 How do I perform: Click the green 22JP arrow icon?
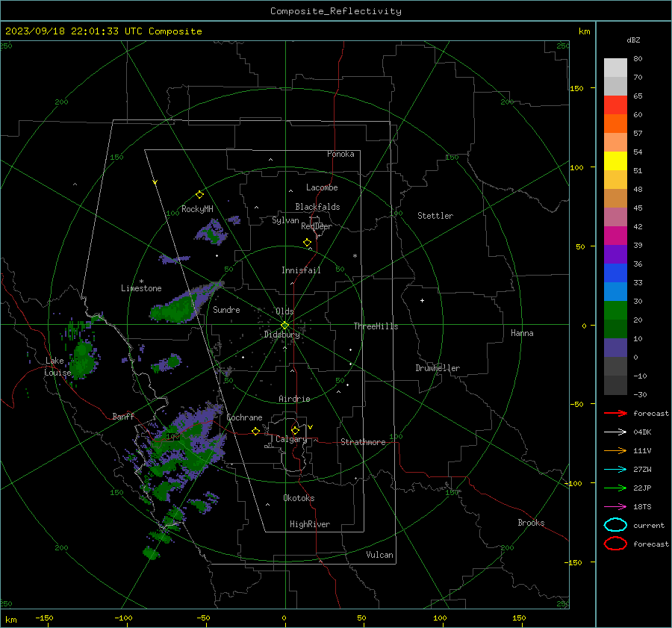tap(615, 488)
